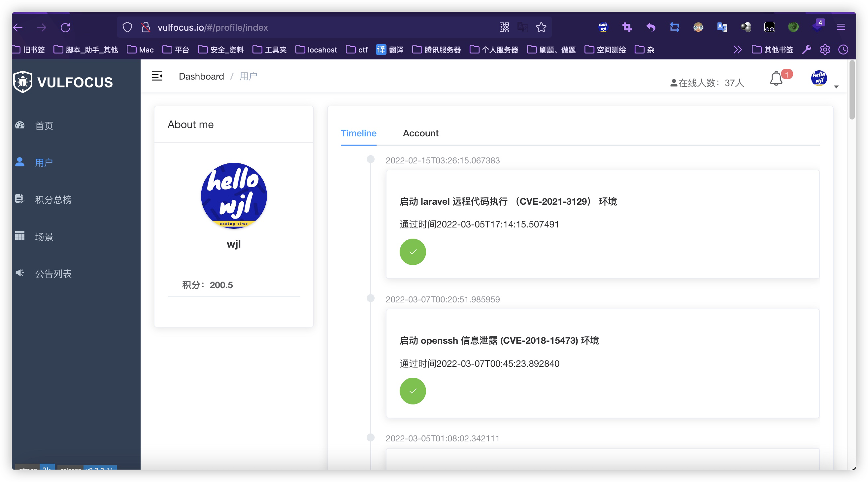Click the wrench icon in bookmarks bar
Viewport: 868px width, 482px height.
coord(806,50)
